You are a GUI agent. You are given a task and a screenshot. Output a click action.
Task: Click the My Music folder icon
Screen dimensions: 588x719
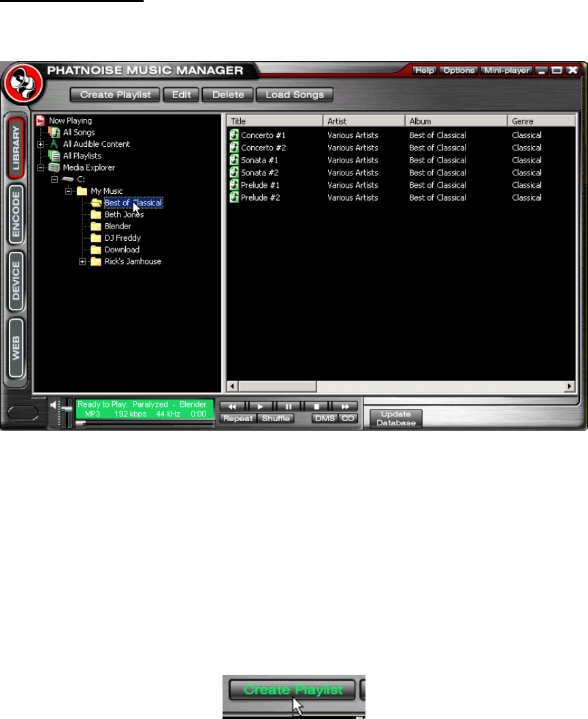click(x=82, y=190)
